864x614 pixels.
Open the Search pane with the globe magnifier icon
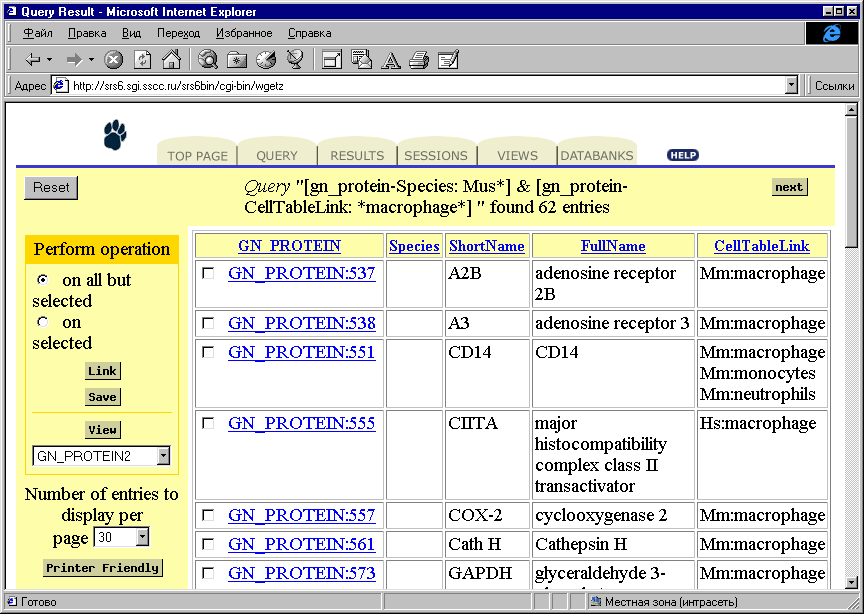pyautogui.click(x=208, y=59)
